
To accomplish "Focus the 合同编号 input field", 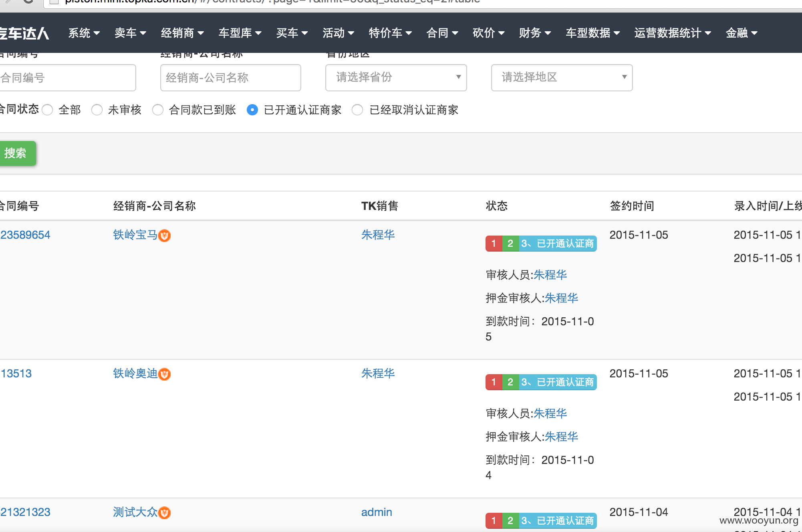I will [67, 78].
